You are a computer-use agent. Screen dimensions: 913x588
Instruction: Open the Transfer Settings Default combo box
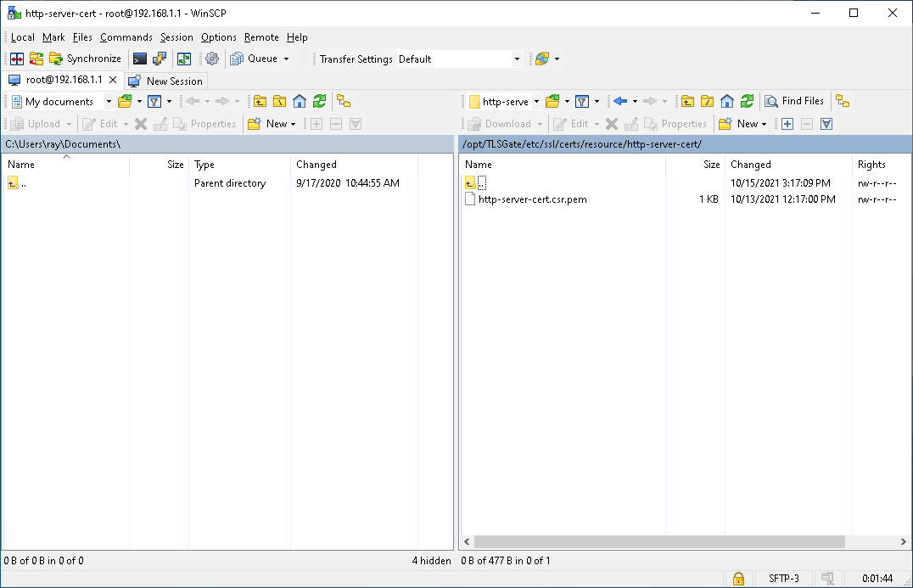[459, 59]
